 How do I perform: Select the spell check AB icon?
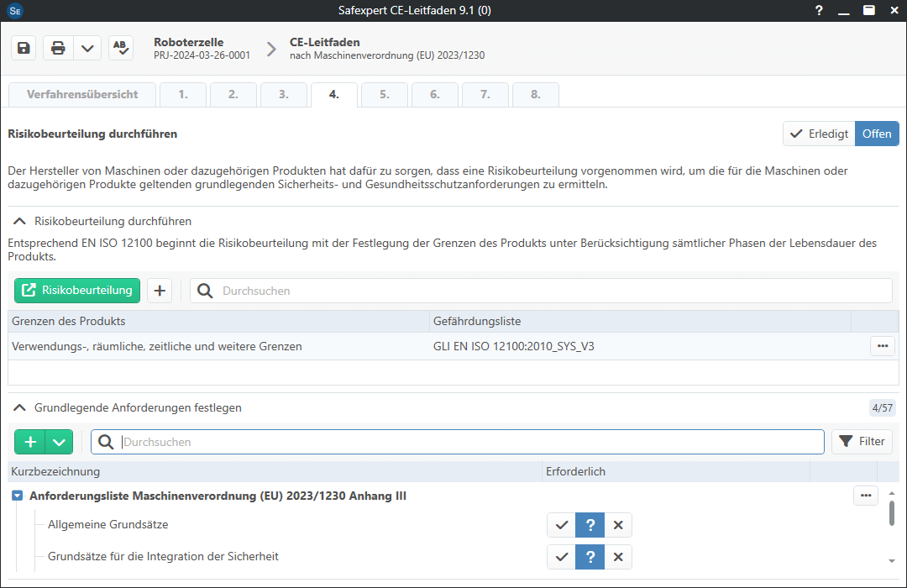(120, 48)
